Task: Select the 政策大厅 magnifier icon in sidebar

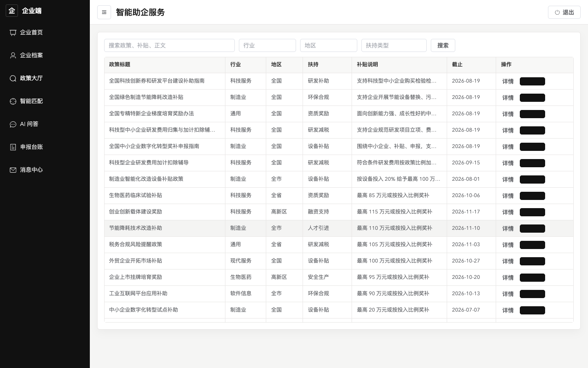Action: click(x=13, y=79)
